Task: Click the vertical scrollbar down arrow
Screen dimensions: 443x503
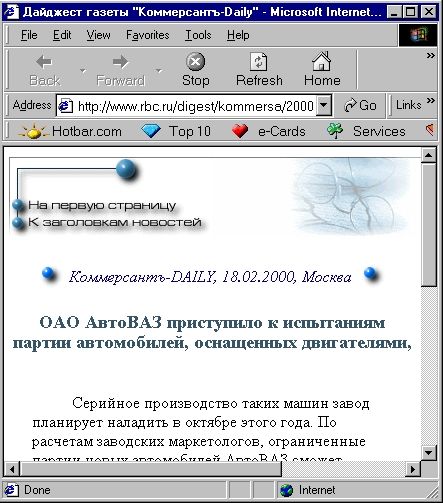Action: pyautogui.click(x=429, y=453)
